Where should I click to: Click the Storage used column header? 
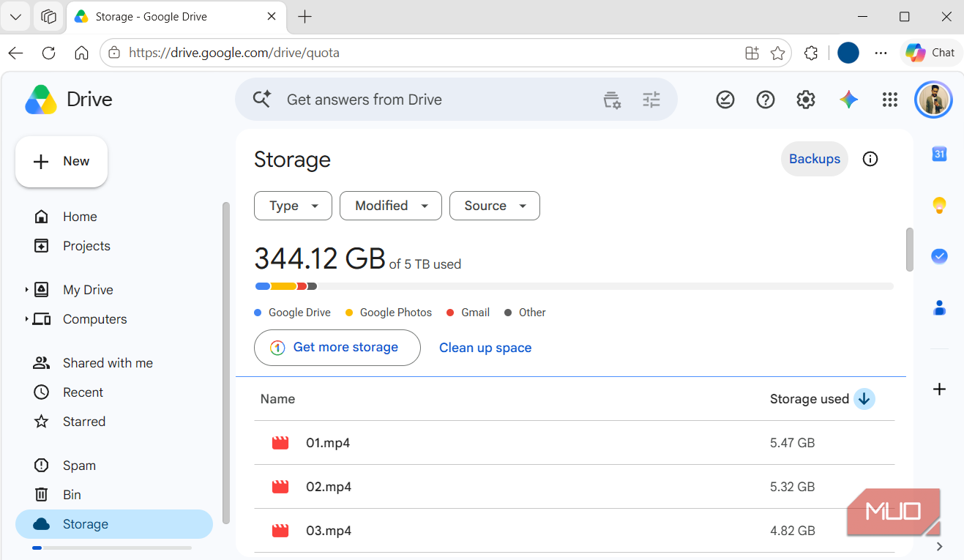pos(810,399)
